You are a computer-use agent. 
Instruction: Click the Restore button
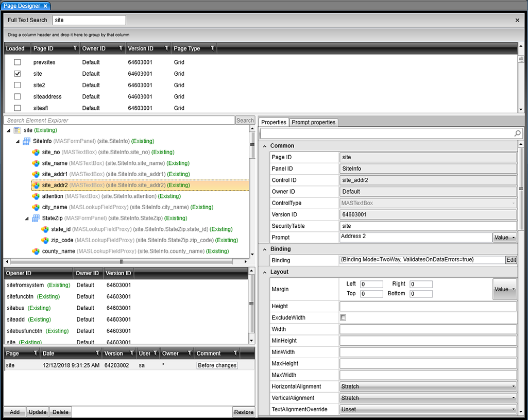pos(244,412)
